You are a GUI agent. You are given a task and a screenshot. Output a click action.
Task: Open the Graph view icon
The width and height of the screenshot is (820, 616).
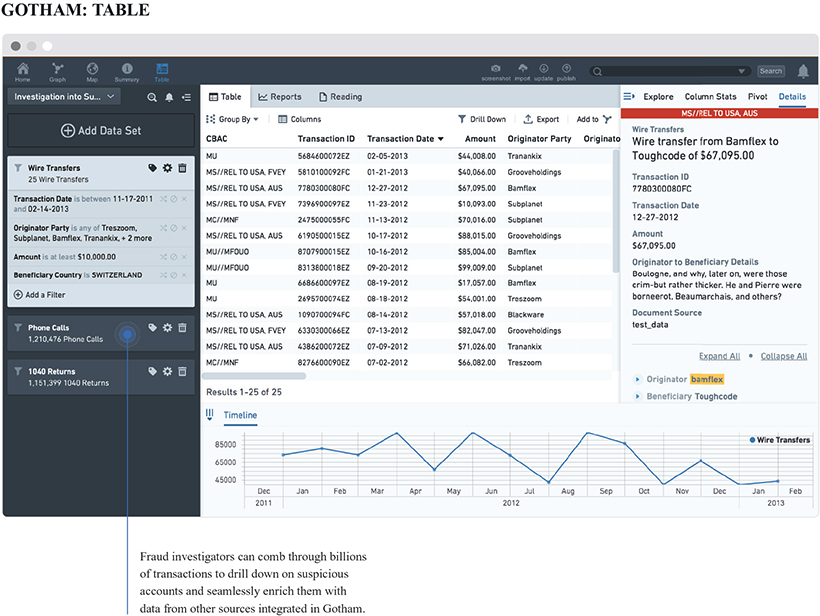58,70
